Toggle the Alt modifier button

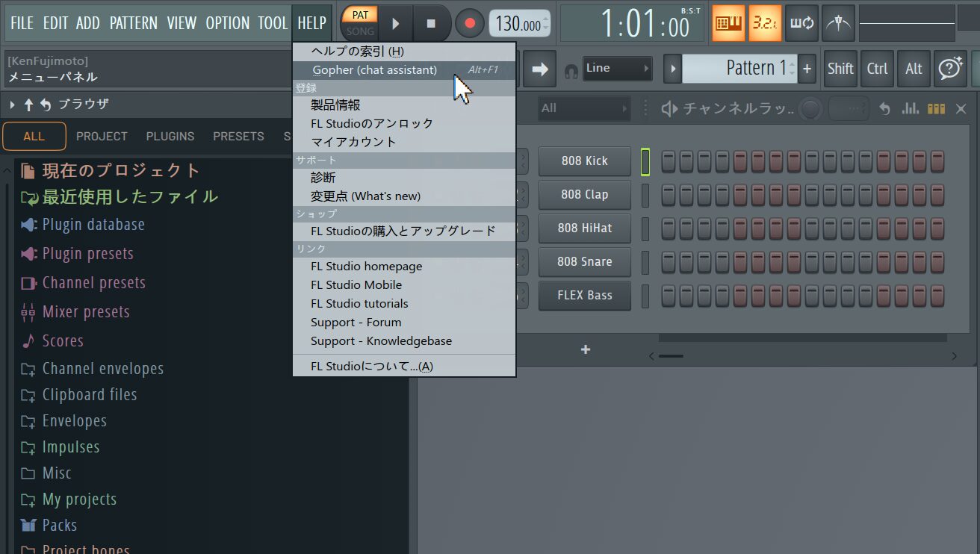[914, 69]
